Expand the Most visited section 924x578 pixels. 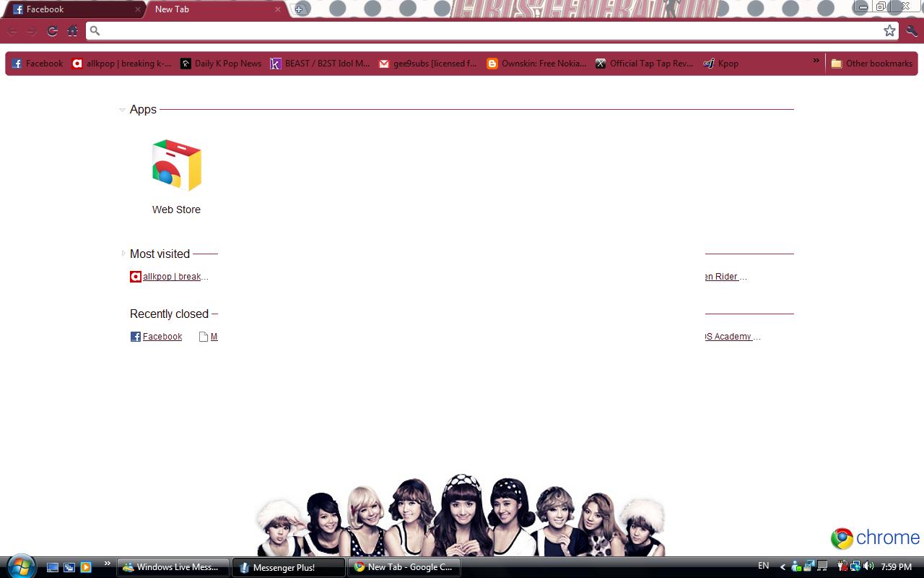point(123,254)
